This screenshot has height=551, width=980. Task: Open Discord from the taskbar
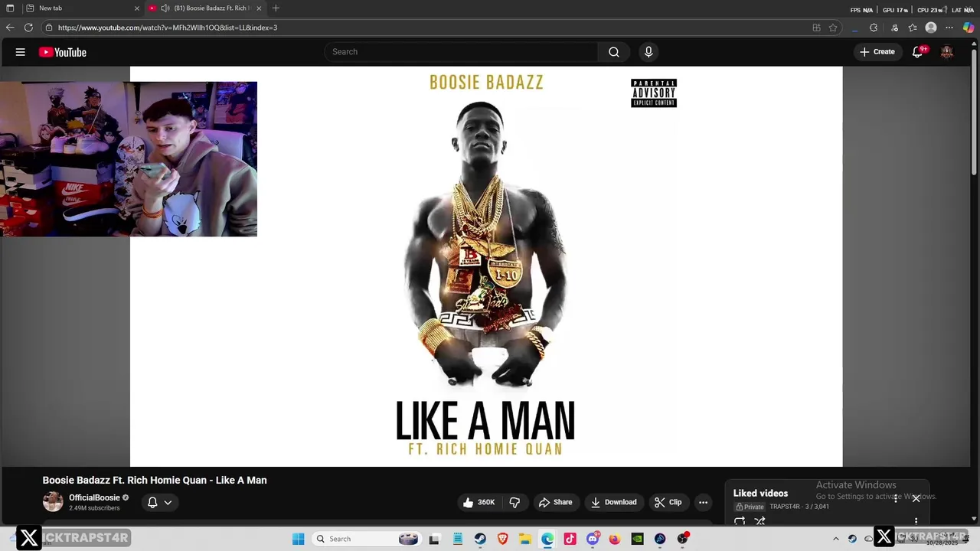point(593,539)
